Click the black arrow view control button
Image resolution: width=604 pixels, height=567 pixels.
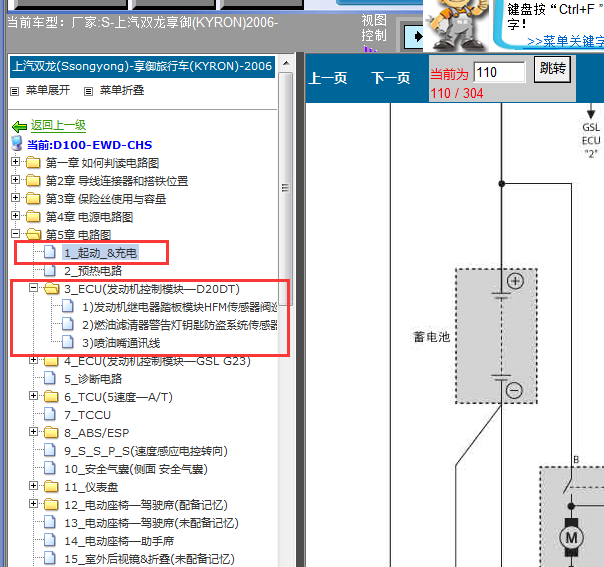pos(414,37)
